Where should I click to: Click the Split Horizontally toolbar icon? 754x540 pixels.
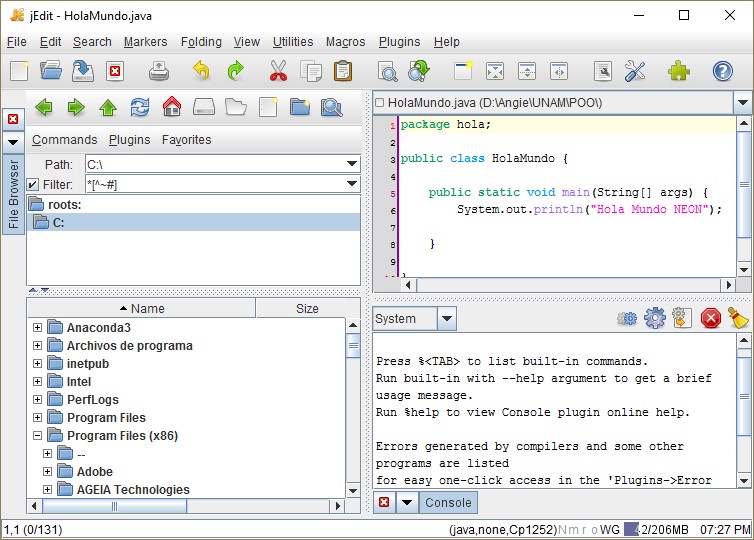527,71
